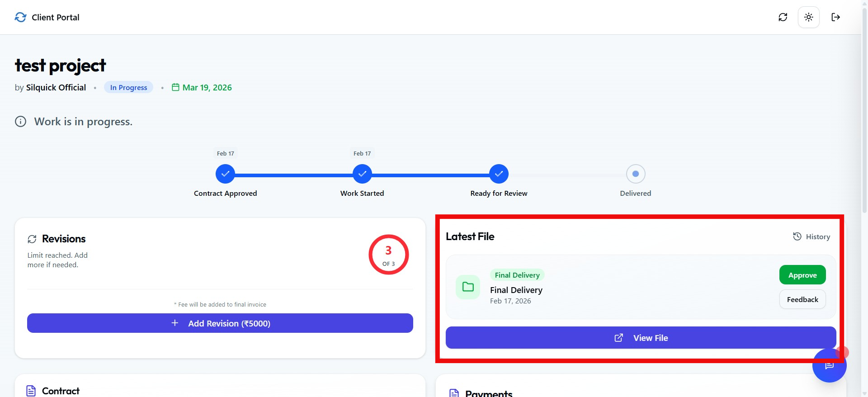Select the Ready for Review timeline marker
Viewport: 868px width, 397px height.
[499, 174]
